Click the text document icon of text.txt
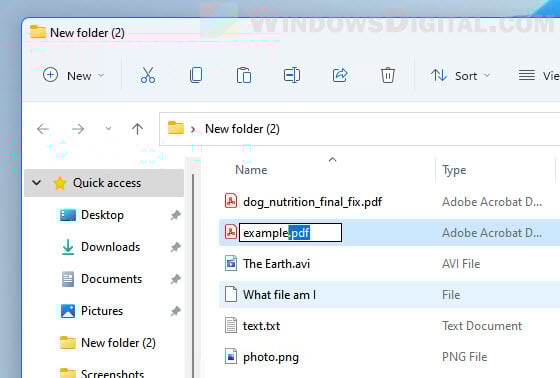This screenshot has width=560, height=378. pos(231,325)
